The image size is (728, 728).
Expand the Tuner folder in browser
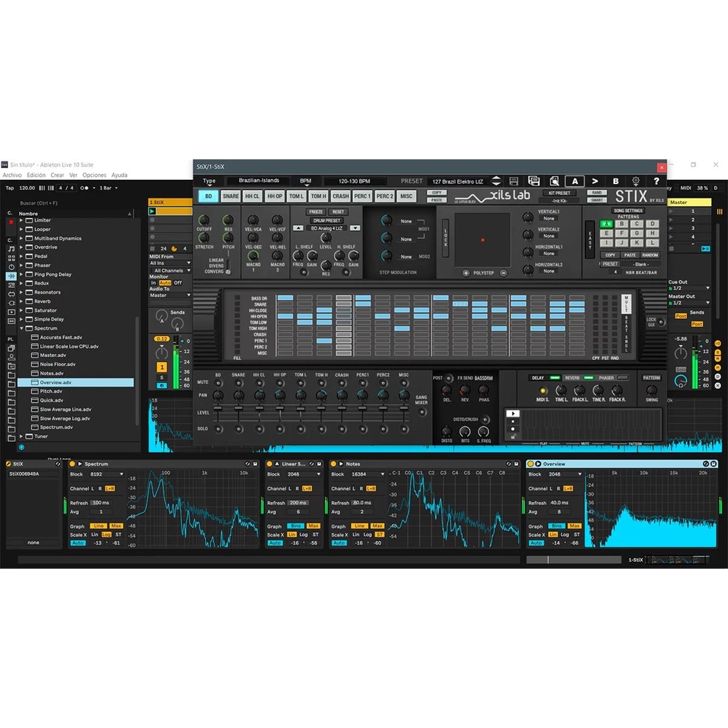click(x=21, y=437)
